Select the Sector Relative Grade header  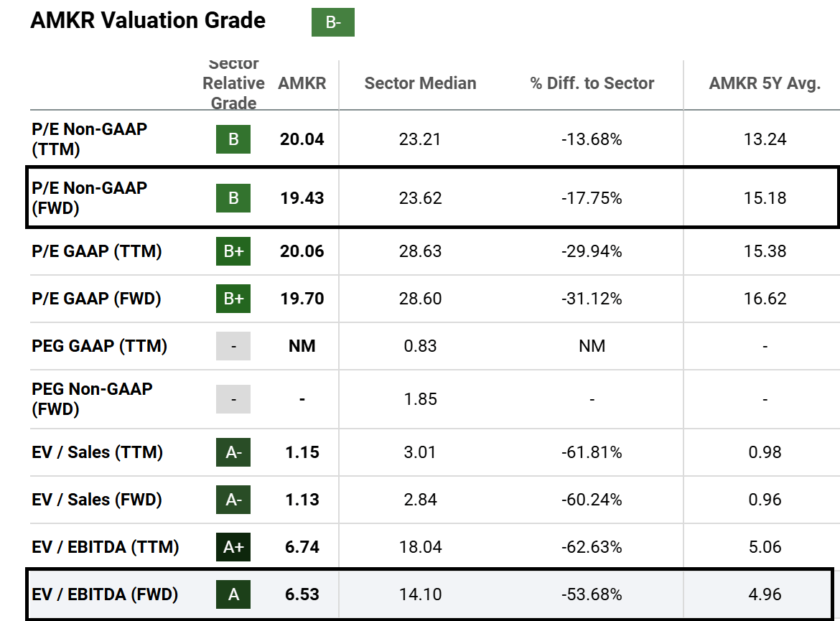(x=233, y=83)
